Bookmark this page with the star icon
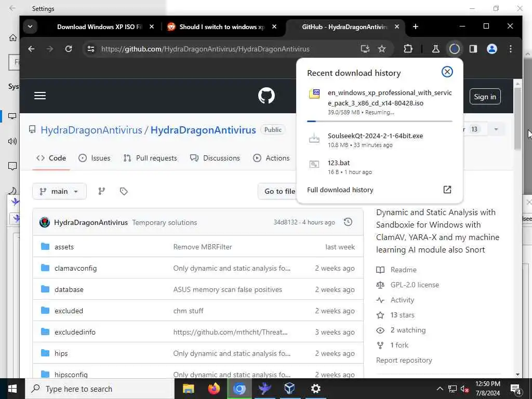 [382, 49]
